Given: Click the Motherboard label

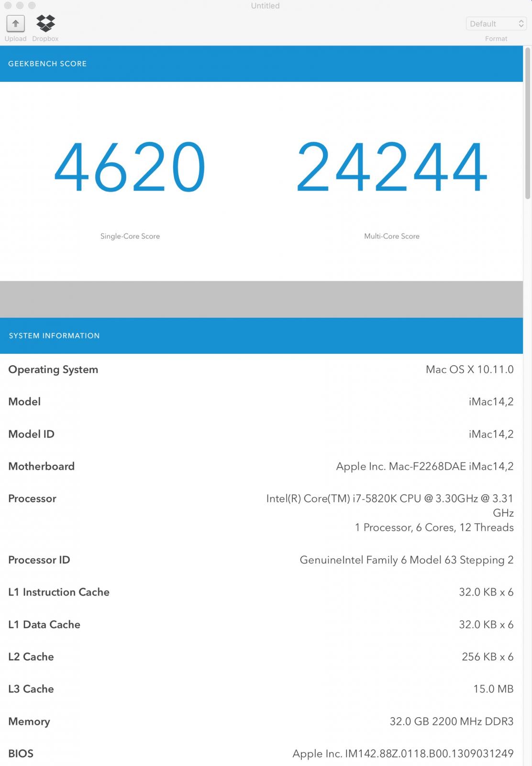Looking at the screenshot, I should coord(42,466).
